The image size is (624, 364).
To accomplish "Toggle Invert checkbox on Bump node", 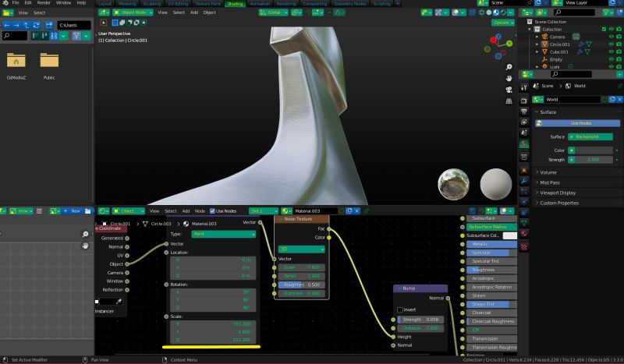I will click(x=400, y=309).
